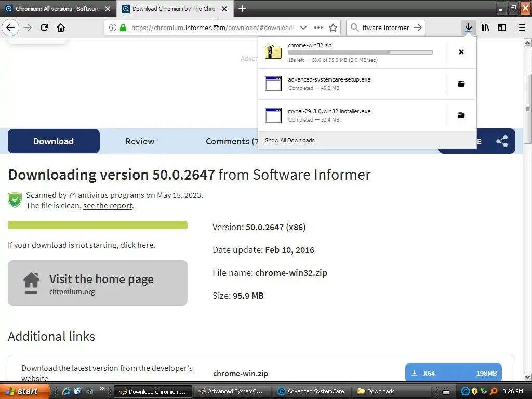Click the green padlock security icon
Viewport: 532px width, 399px height.
pyautogui.click(x=123, y=28)
